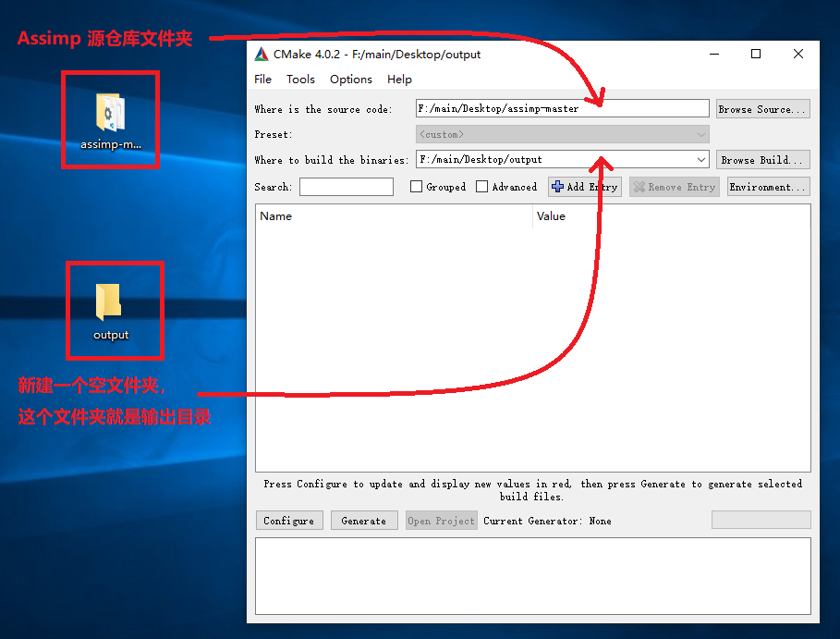This screenshot has width=840, height=639.
Task: Click the Open Project button
Action: click(441, 521)
